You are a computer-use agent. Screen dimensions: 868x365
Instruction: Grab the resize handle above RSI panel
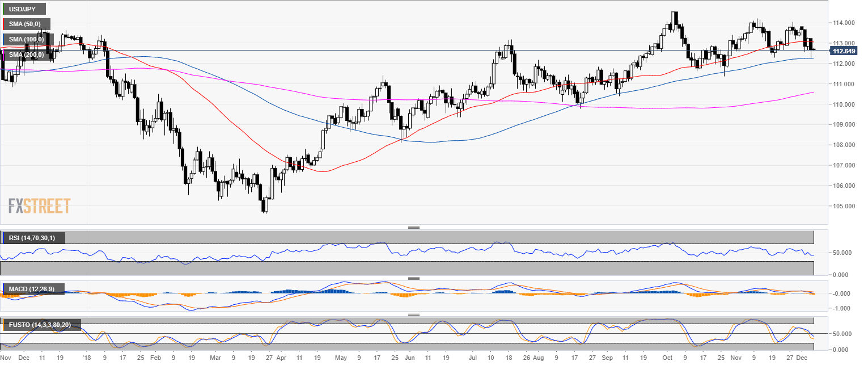414,227
